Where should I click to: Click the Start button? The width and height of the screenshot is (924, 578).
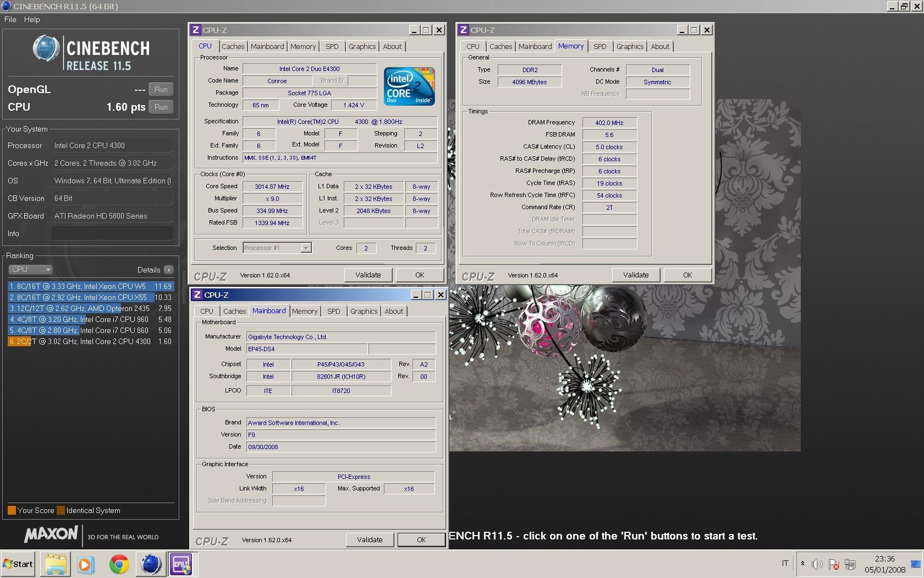point(18,564)
